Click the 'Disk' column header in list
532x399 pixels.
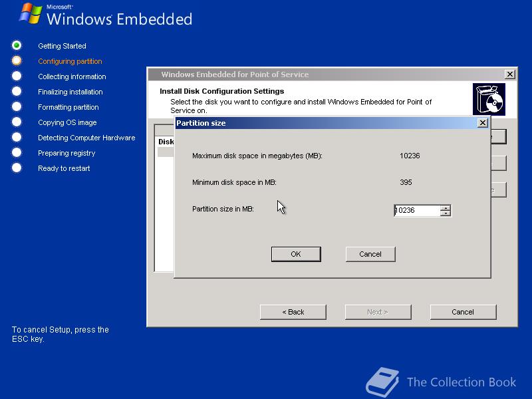pos(166,142)
